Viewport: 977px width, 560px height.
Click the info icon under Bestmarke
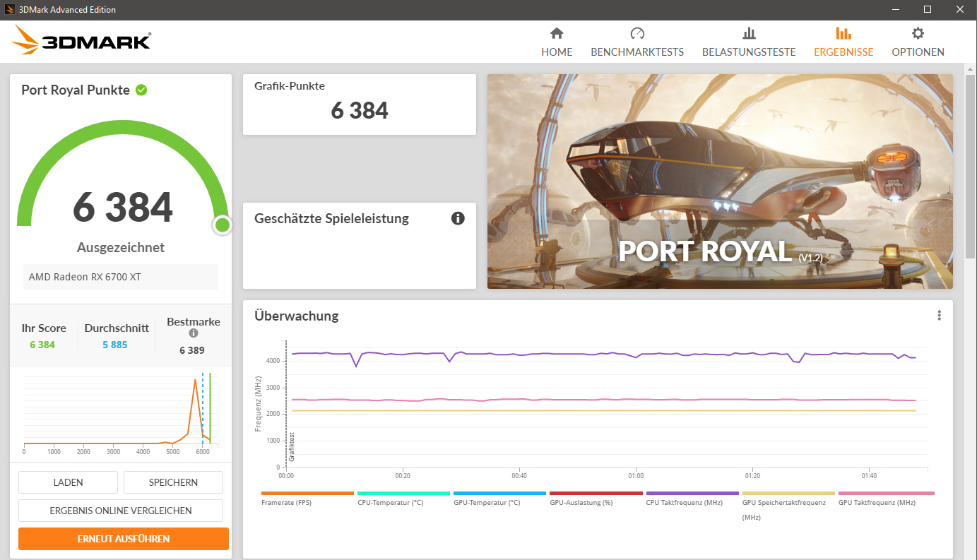(194, 333)
